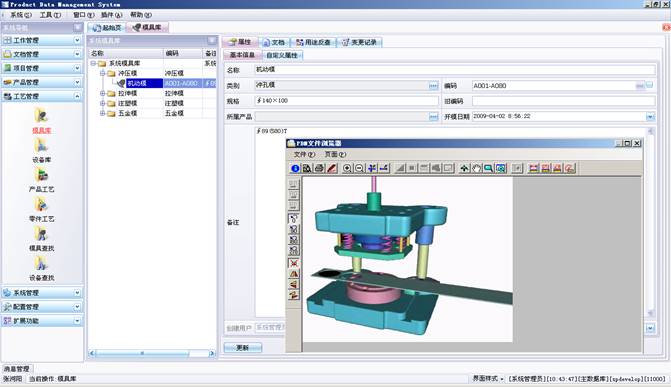Click the print preview icon in the viewer toolbar
Image resolution: width=671 pixels, height=387 pixels.
coord(307,168)
